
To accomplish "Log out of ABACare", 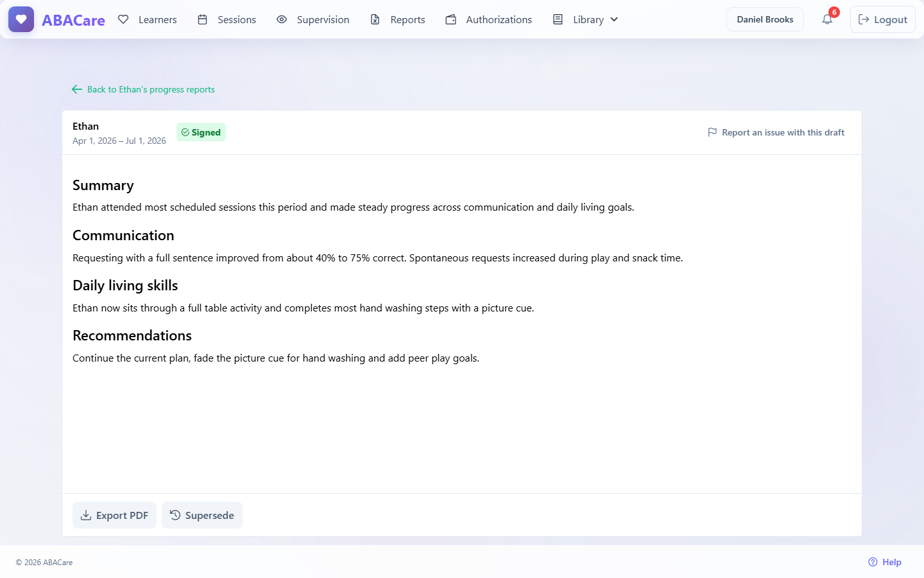I will coord(883,19).
